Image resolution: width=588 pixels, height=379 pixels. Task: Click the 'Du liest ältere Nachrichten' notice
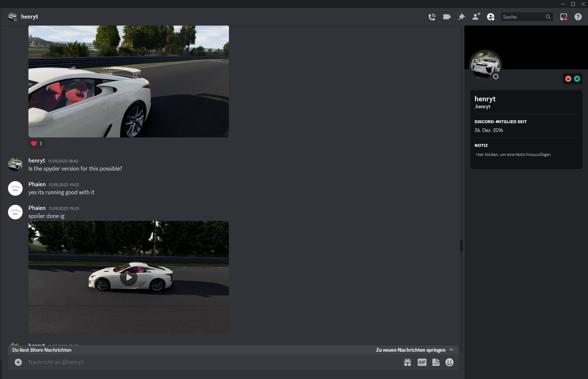click(x=42, y=350)
